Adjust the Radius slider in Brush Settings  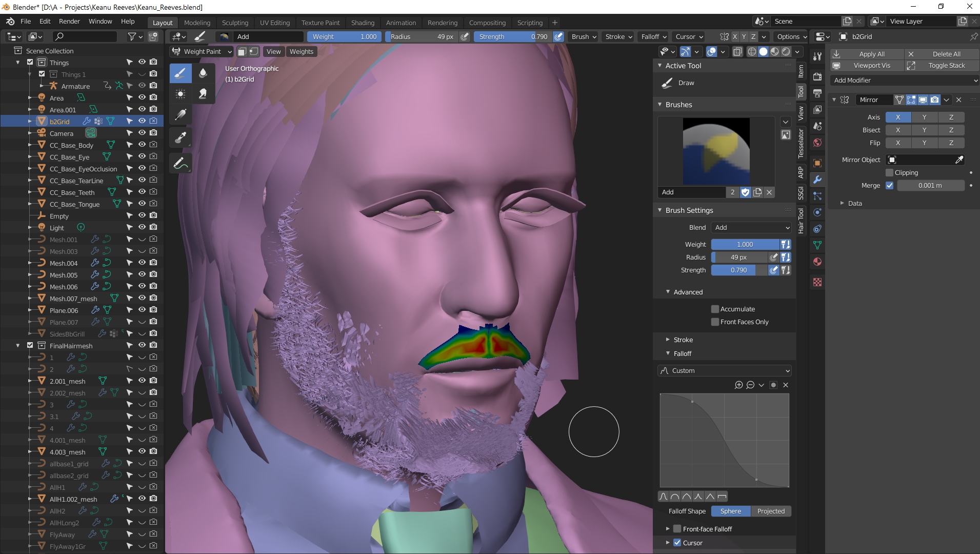click(739, 257)
